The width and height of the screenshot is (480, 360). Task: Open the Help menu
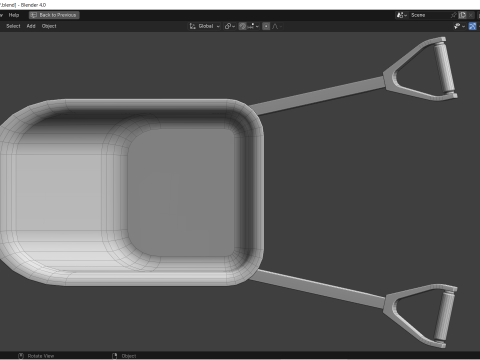point(14,15)
